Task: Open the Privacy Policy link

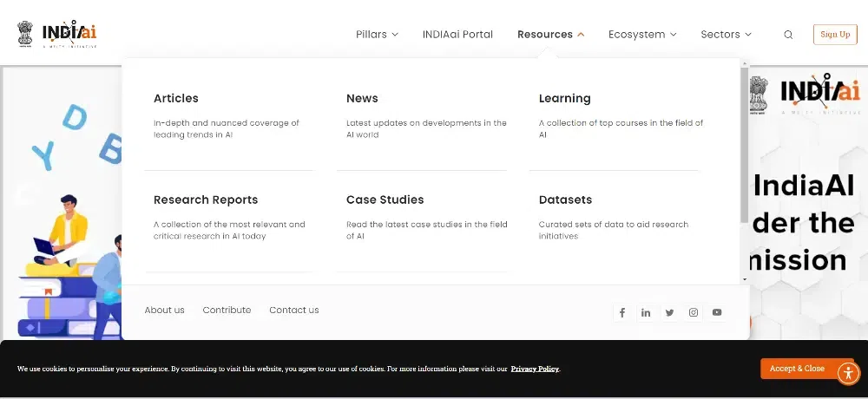Action: [535, 370]
